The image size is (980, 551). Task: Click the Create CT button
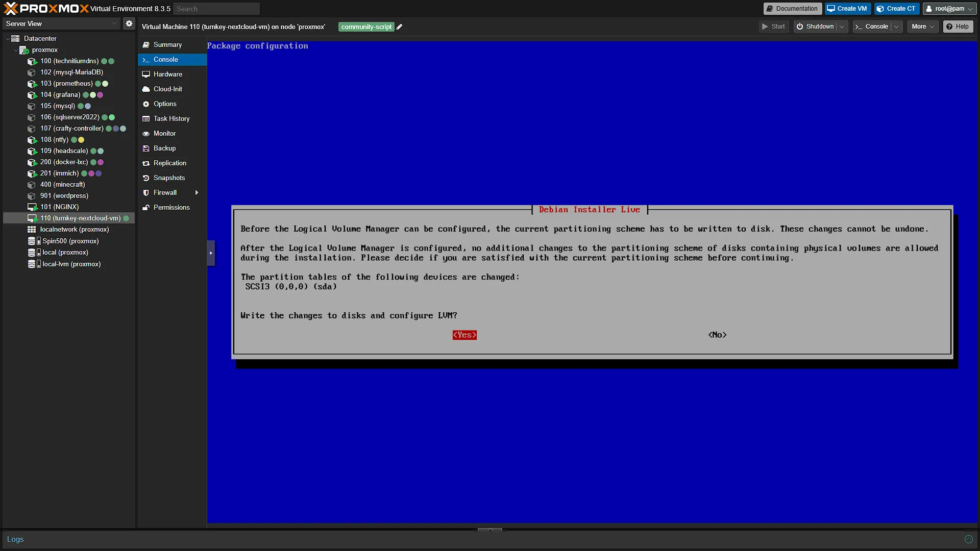[897, 9]
